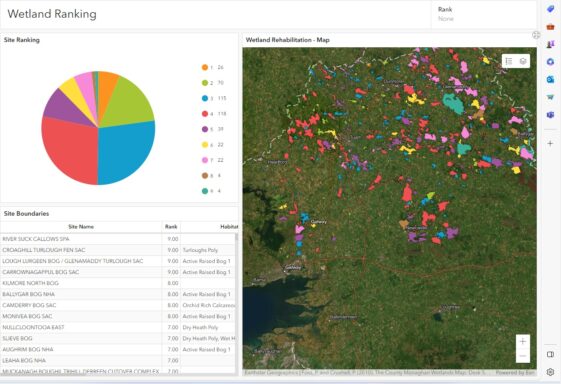The width and height of the screenshot is (561, 384).
Task: Select the KILMORE NORTH BOG row
Action: point(118,283)
